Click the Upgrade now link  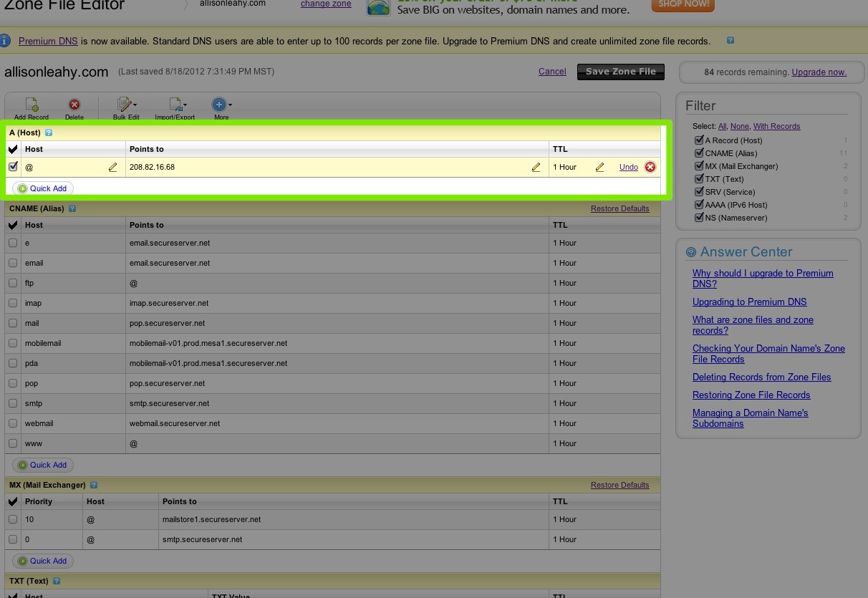pos(819,72)
